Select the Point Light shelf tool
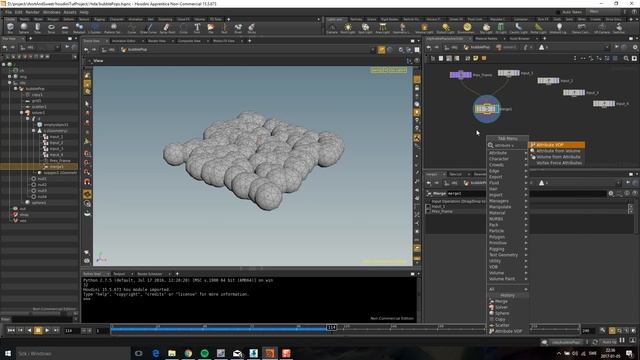 (x=348, y=28)
